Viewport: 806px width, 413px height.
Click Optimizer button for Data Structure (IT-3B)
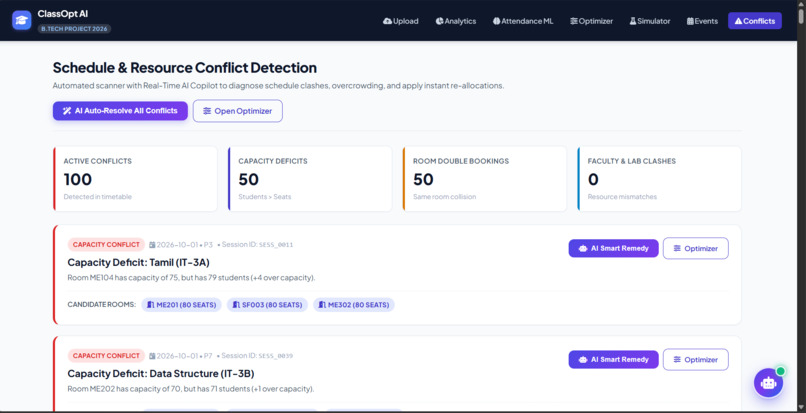pyautogui.click(x=695, y=360)
